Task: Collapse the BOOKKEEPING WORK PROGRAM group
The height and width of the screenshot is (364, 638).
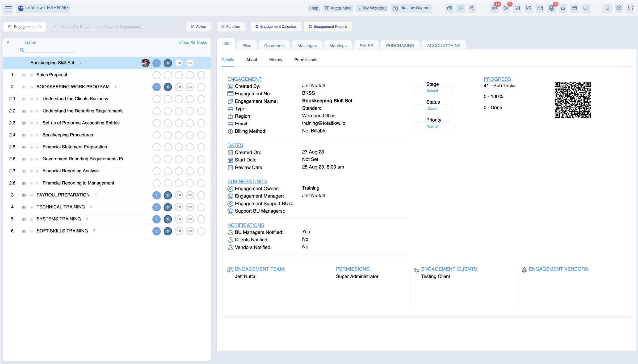Action: (115, 87)
